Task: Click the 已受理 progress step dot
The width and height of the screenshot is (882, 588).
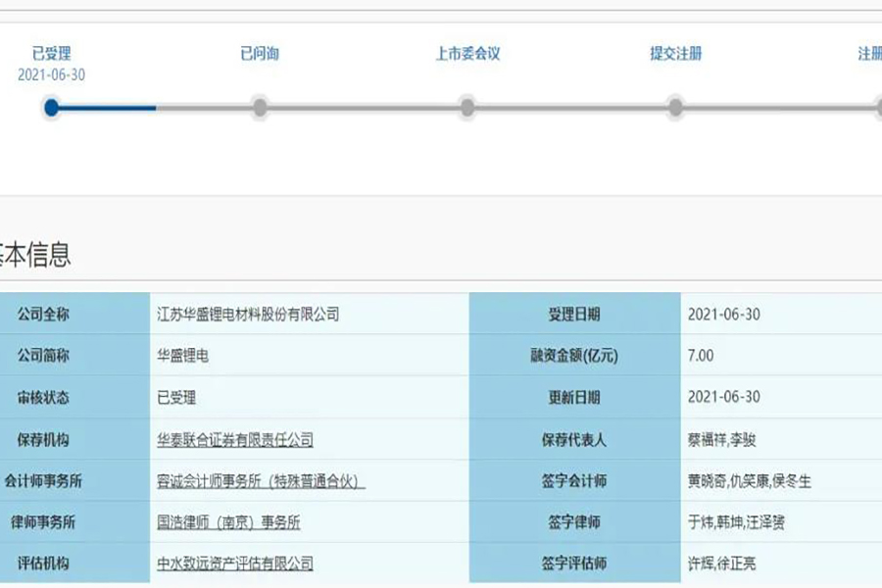Action: tap(51, 108)
